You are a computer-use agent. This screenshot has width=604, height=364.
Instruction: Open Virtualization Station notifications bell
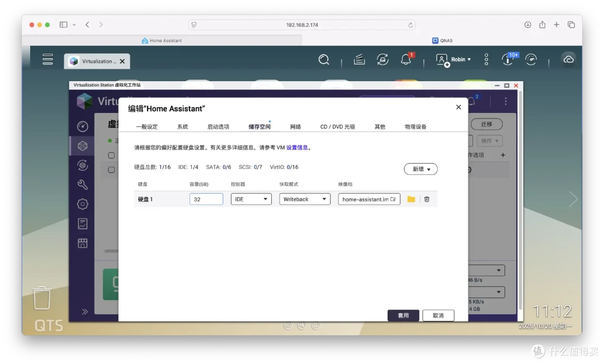(x=472, y=101)
